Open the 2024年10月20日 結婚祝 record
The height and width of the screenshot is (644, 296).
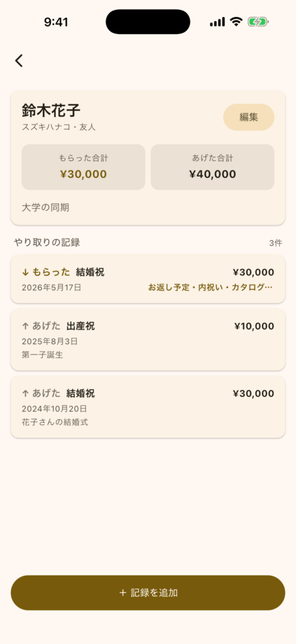(x=148, y=407)
